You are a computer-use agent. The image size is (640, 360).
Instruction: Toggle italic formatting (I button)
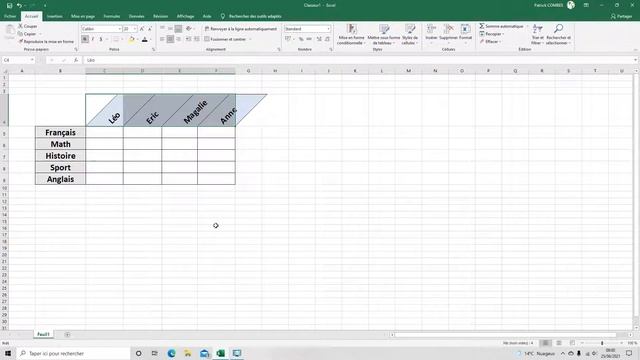[x=93, y=39]
